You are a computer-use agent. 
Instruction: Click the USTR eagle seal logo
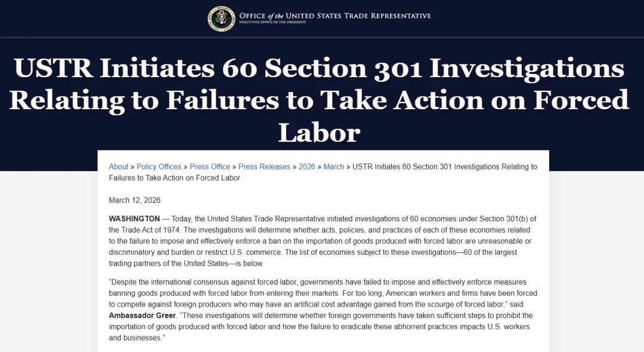[x=222, y=18]
